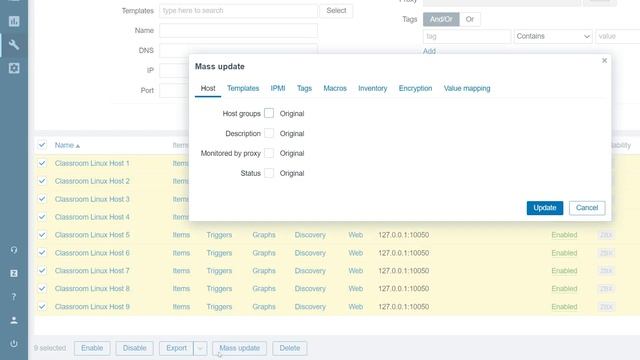Open Web for Classroom Linux Host 8
The height and width of the screenshot is (360, 640).
(356, 289)
